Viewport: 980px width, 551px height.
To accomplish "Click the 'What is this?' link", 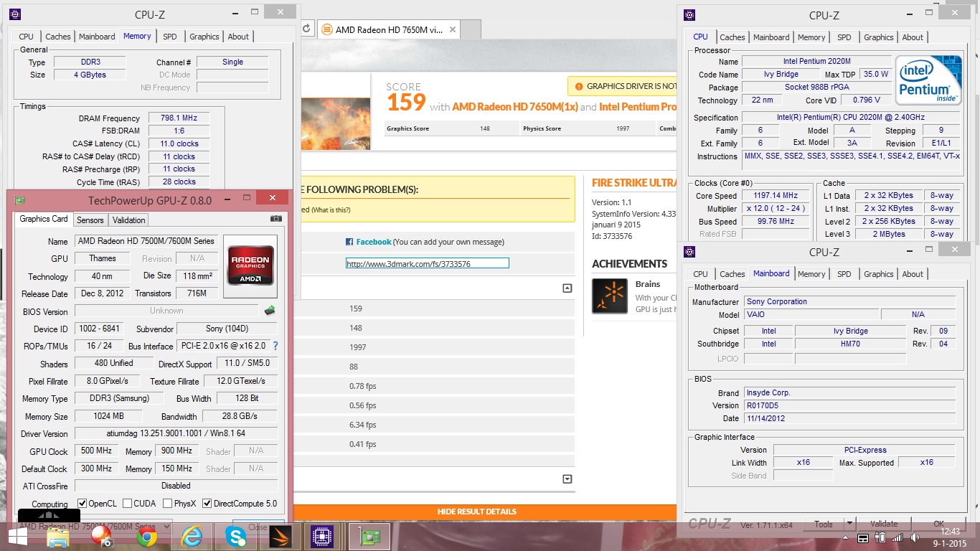I will point(330,209).
